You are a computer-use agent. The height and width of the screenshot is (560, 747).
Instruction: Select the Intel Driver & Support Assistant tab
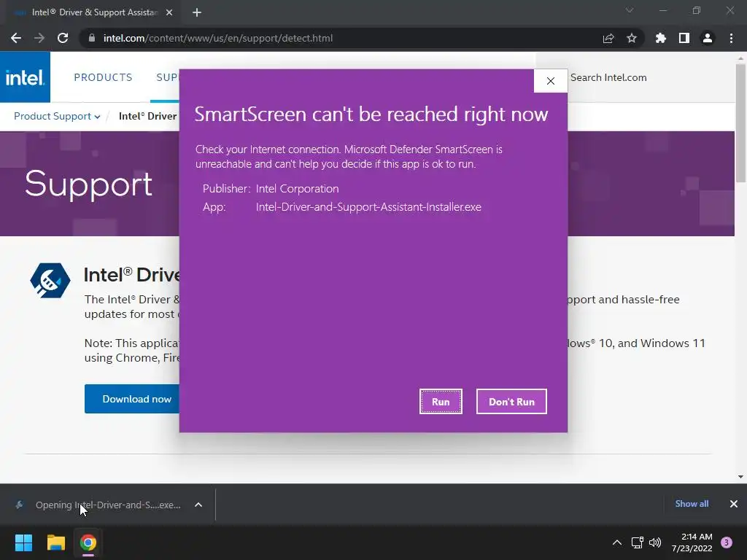[x=93, y=12]
